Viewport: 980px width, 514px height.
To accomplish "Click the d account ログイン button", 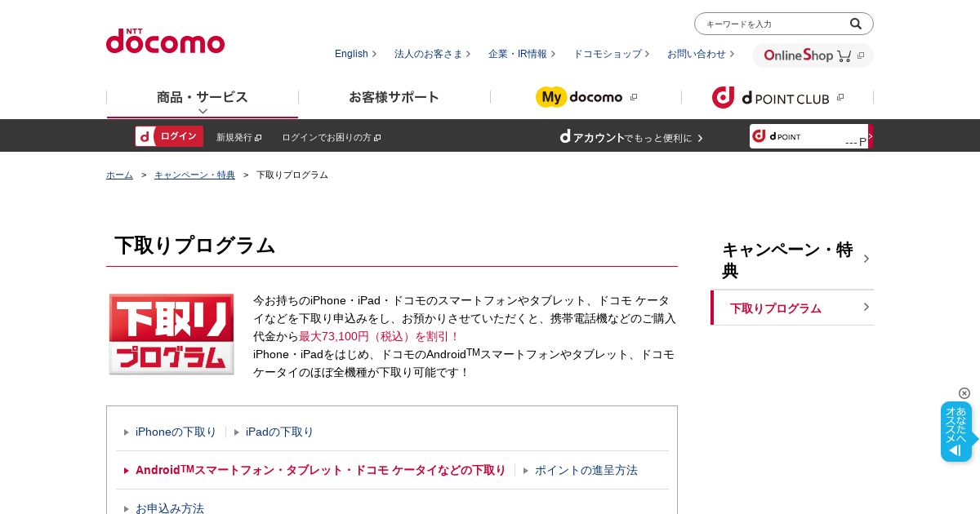I will [x=169, y=136].
